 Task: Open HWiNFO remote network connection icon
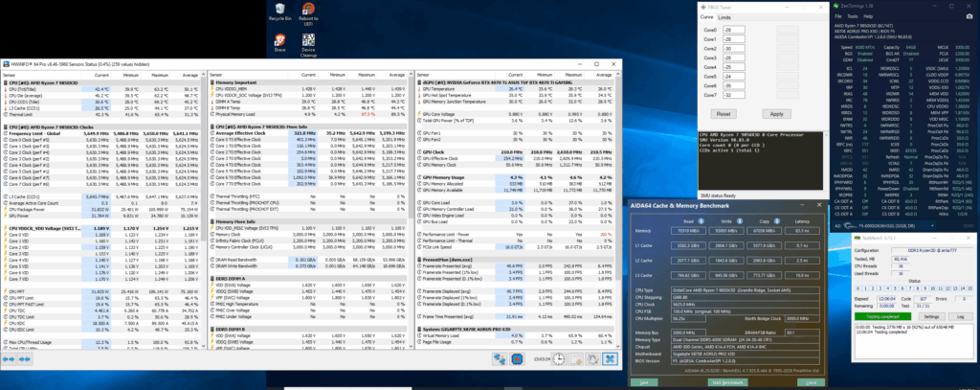500,358
